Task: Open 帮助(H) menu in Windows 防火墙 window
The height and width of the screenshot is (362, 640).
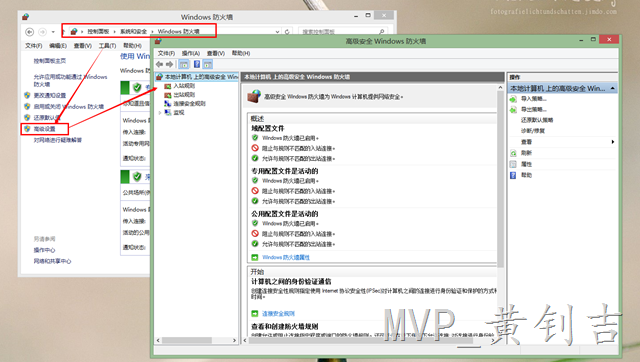Action: [x=132, y=46]
